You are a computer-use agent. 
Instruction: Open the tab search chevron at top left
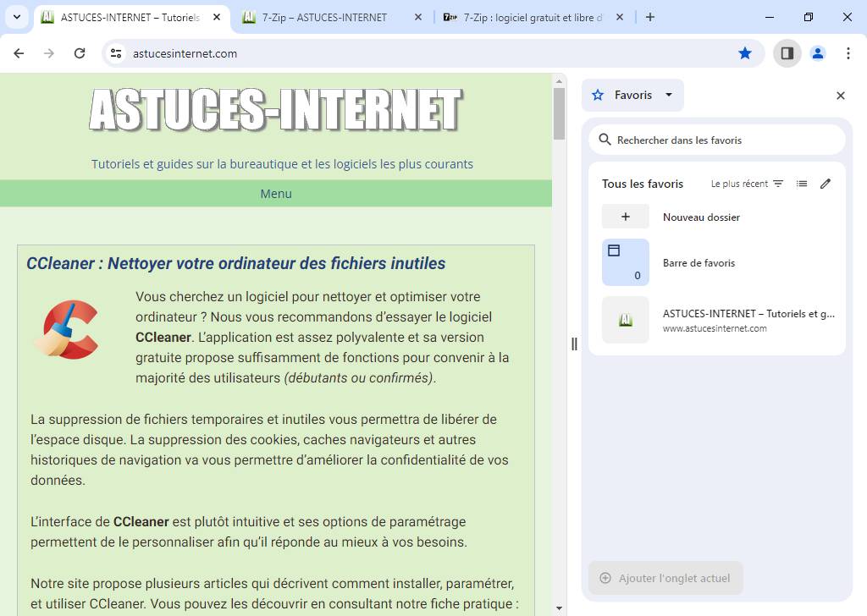pos(15,16)
